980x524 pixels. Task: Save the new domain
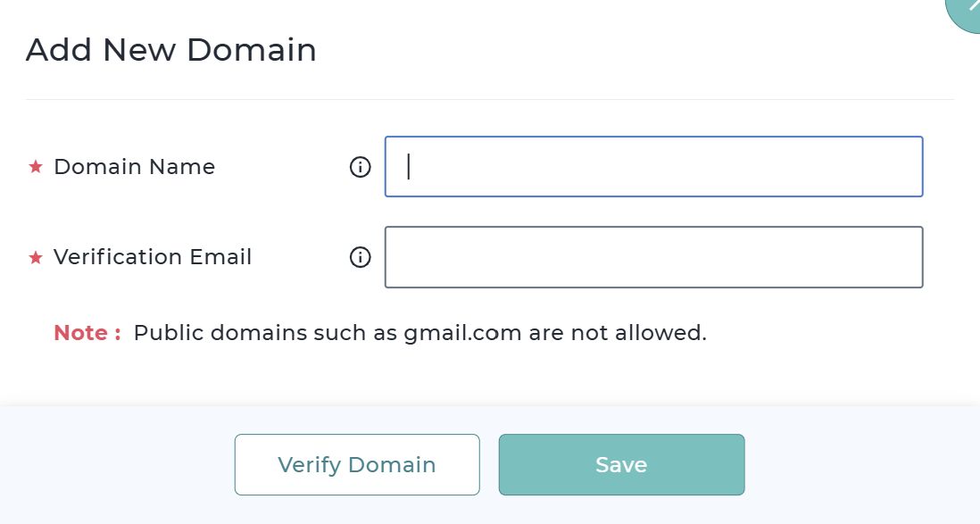[x=621, y=464]
